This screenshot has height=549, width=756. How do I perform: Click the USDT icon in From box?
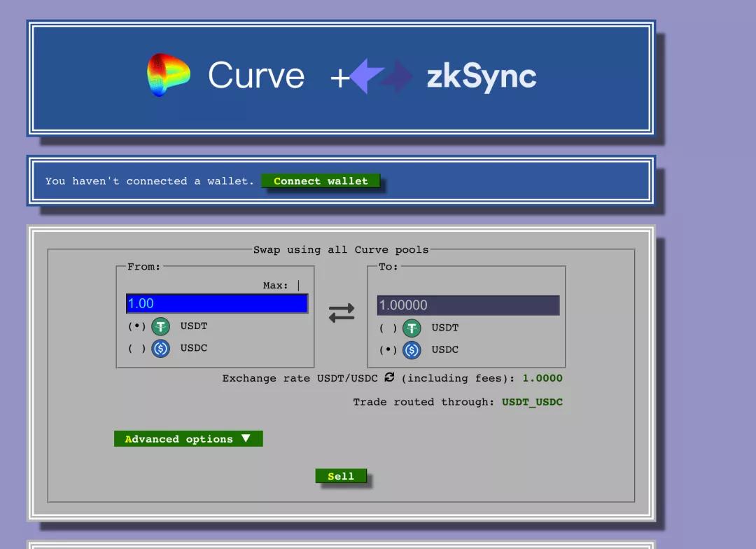click(x=161, y=326)
